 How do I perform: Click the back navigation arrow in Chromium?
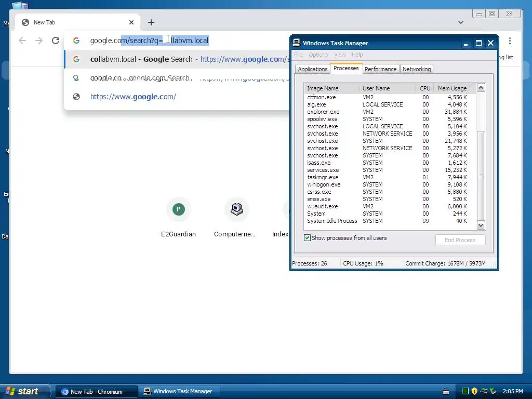(x=22, y=41)
